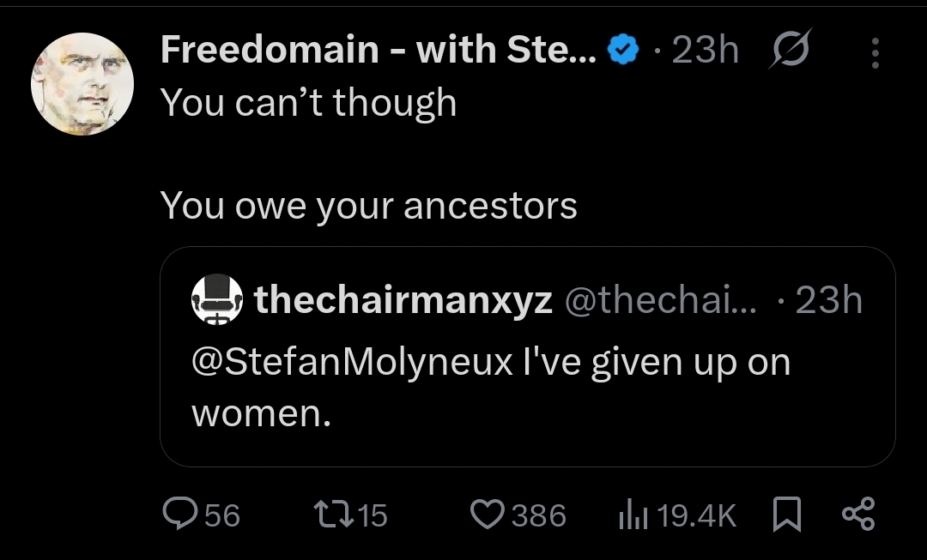Open thechairmanxyz chair avatar icon
Screen dimensions: 927x560
(x=216, y=300)
